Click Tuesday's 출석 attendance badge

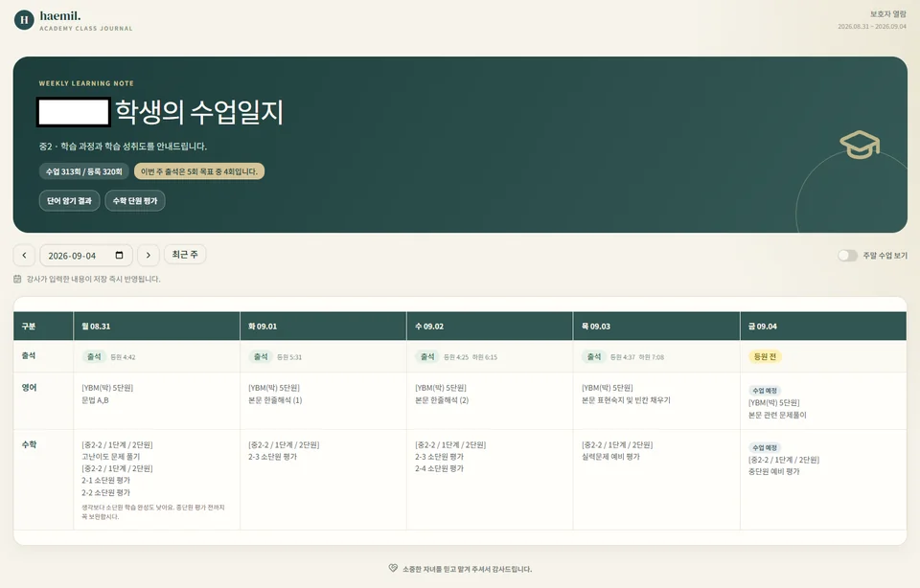tap(261, 356)
